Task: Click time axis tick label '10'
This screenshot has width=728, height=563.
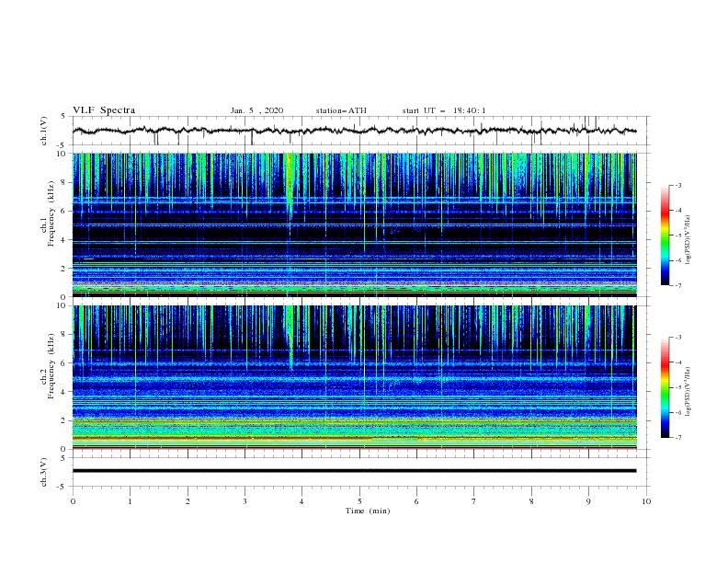Action: [646, 501]
